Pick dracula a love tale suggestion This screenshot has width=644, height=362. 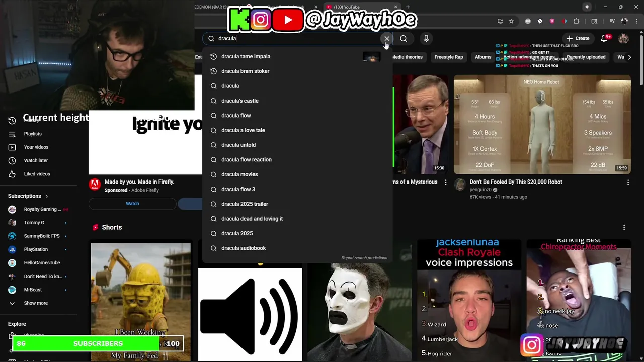297,130
